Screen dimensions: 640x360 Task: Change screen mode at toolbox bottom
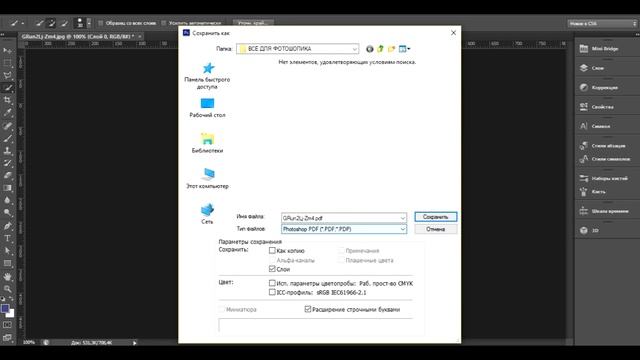click(x=7, y=338)
